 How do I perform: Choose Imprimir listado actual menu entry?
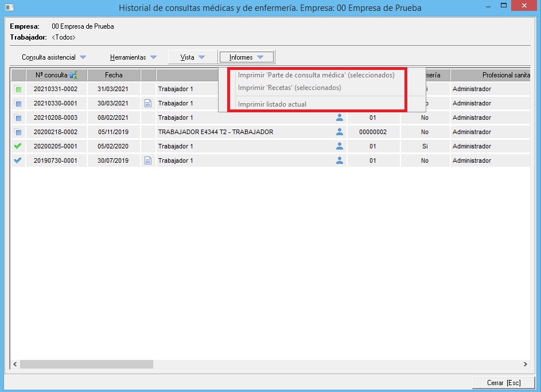pyautogui.click(x=272, y=104)
